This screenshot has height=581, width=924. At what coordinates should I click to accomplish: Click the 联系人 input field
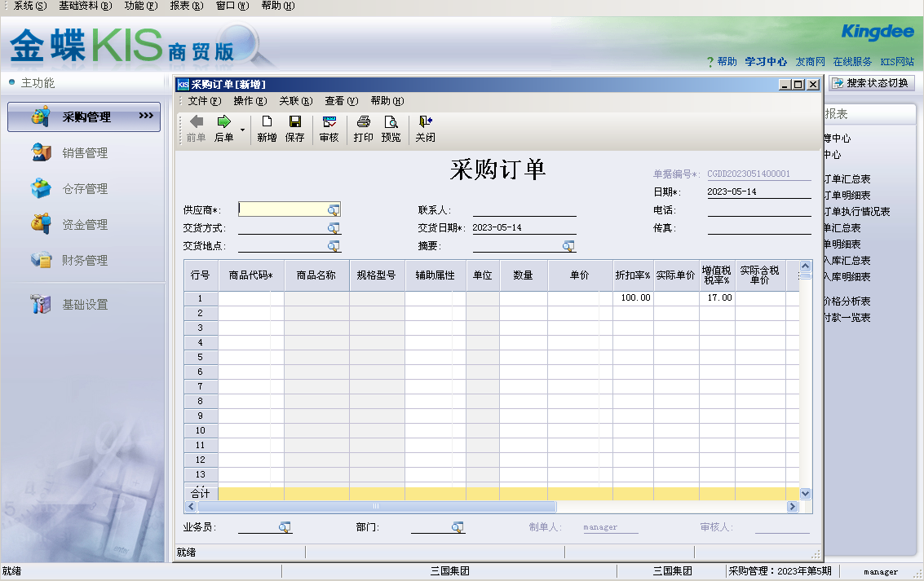[524, 210]
